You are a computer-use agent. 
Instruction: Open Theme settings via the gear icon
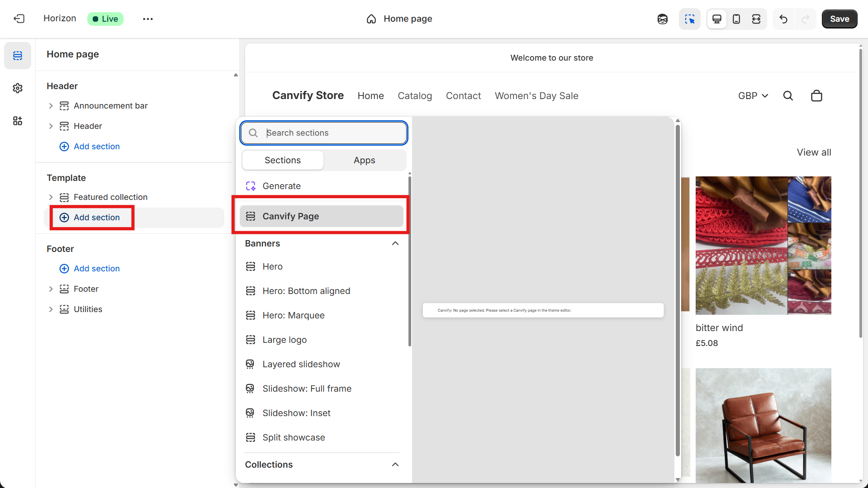pyautogui.click(x=17, y=88)
